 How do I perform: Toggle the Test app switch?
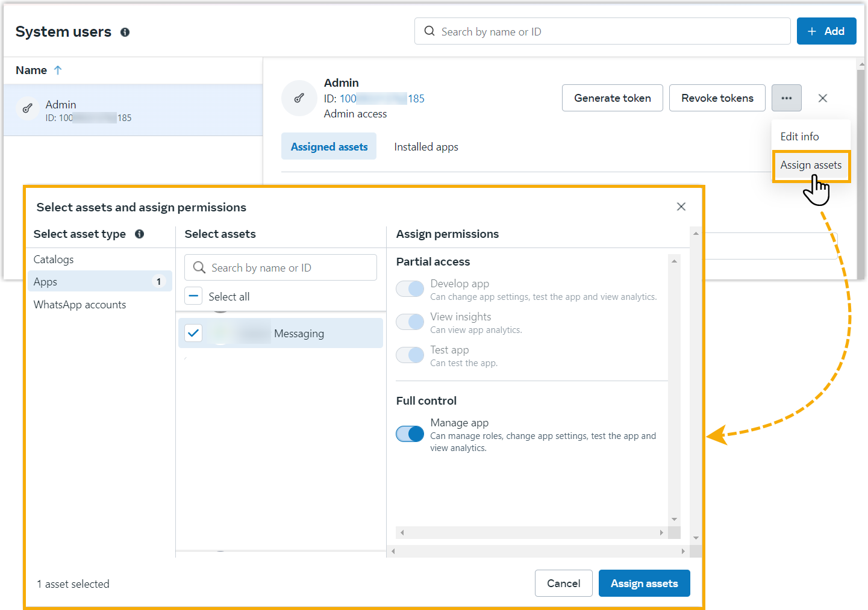pyautogui.click(x=410, y=355)
